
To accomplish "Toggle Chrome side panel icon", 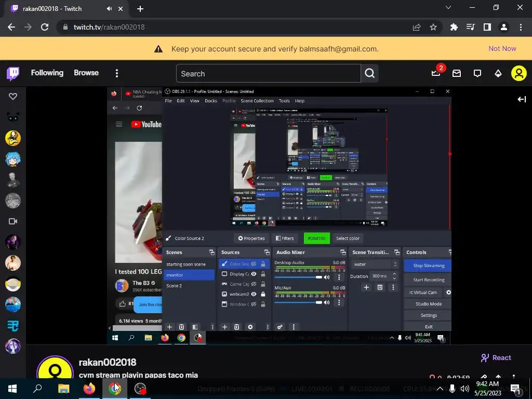I will coord(487,27).
